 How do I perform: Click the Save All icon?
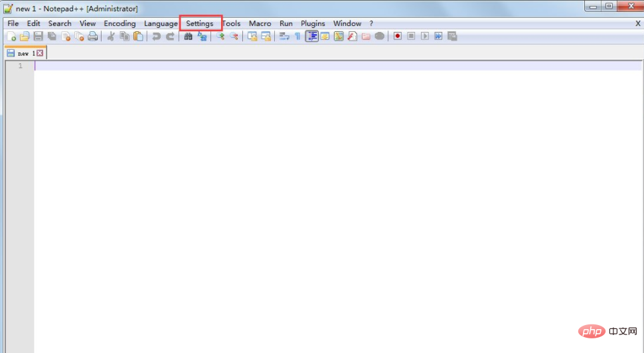(x=52, y=36)
